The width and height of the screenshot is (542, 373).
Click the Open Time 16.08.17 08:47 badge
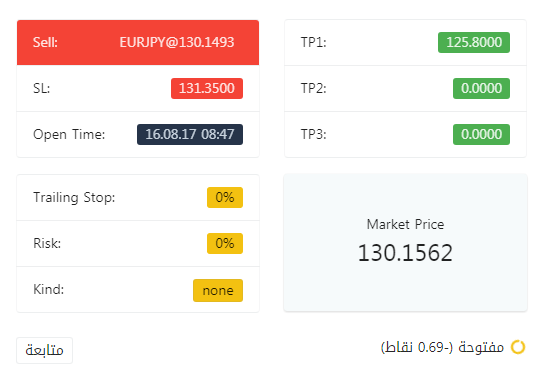pos(190,134)
